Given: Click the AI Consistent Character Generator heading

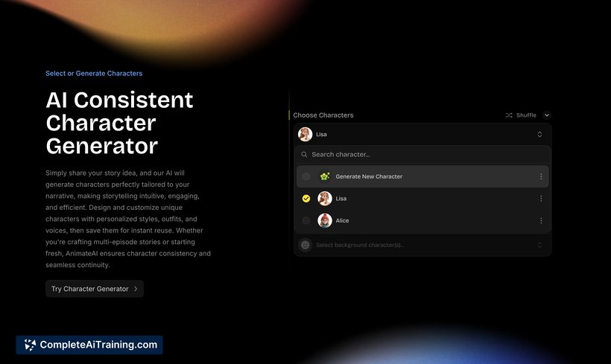Looking at the screenshot, I should tap(119, 123).
